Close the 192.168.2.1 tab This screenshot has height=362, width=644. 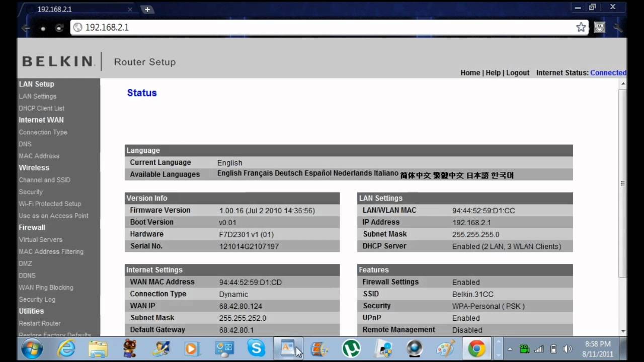tap(130, 9)
